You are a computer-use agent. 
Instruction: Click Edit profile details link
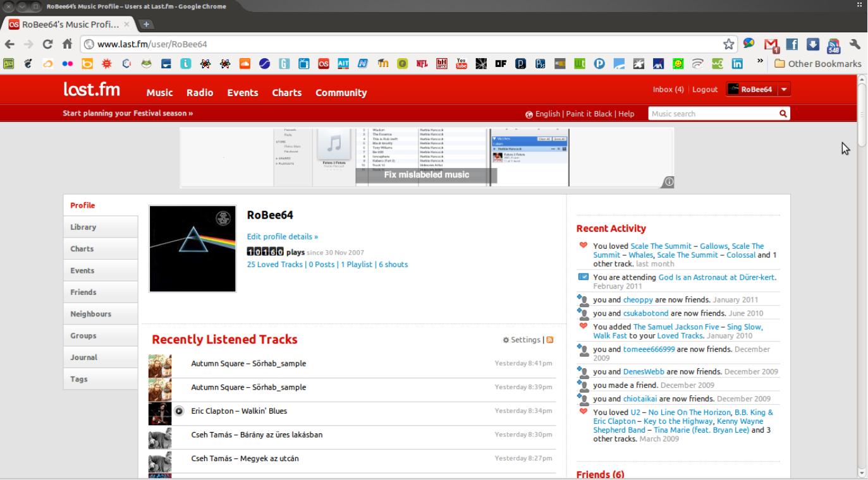[283, 237]
